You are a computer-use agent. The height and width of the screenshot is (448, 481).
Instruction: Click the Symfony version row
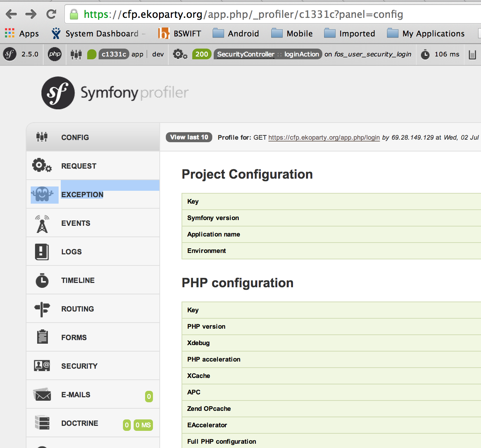point(331,218)
